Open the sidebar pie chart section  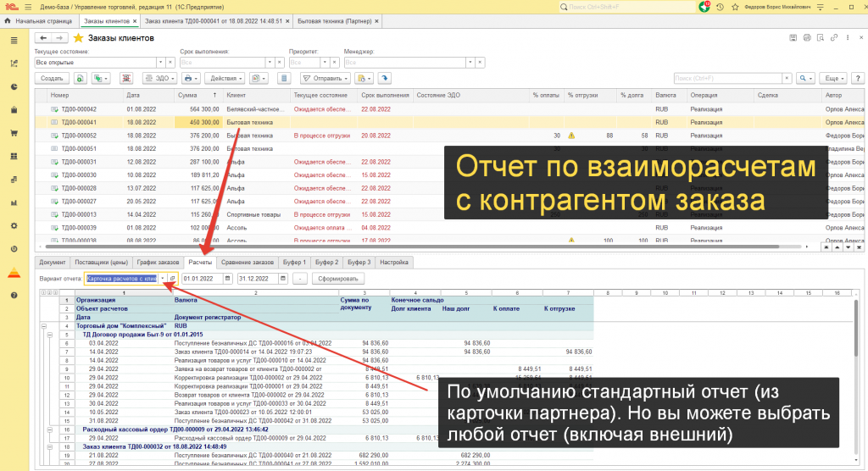pyautogui.click(x=14, y=87)
